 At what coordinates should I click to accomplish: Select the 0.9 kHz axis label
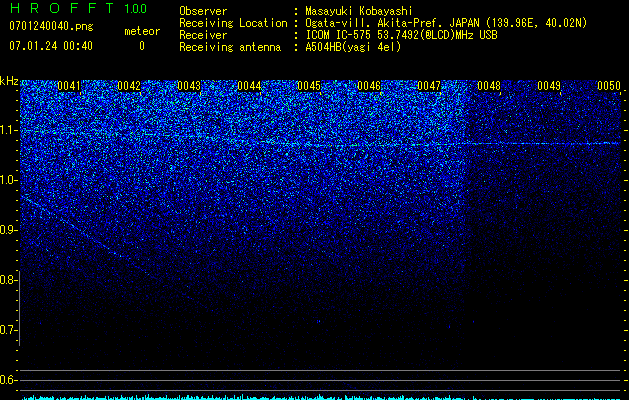[9, 230]
